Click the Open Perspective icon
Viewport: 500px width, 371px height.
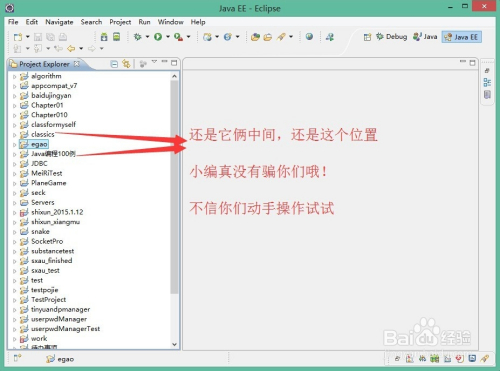(367, 37)
